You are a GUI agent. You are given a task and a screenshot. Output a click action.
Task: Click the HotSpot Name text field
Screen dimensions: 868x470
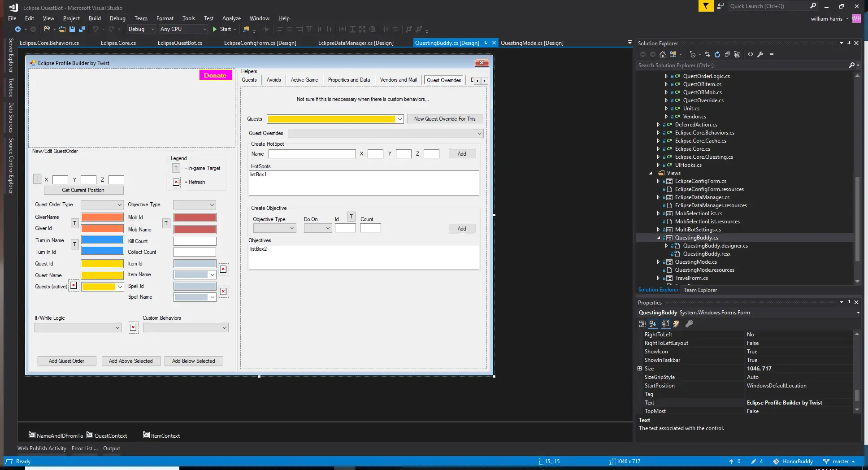point(312,154)
